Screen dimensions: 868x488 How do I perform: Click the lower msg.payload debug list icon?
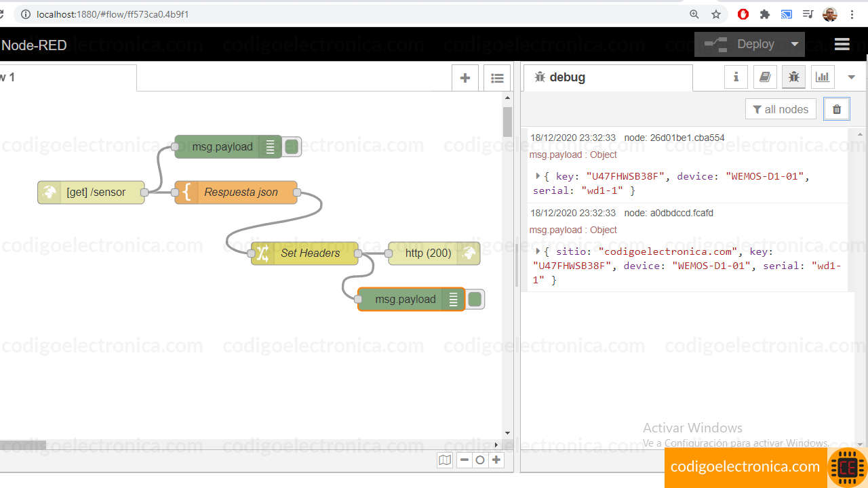pos(453,299)
